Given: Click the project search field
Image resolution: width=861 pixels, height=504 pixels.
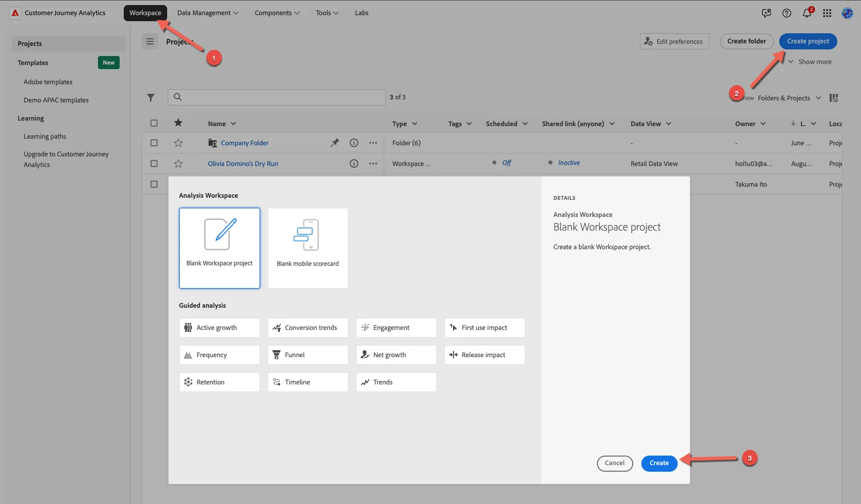Looking at the screenshot, I should tap(277, 97).
